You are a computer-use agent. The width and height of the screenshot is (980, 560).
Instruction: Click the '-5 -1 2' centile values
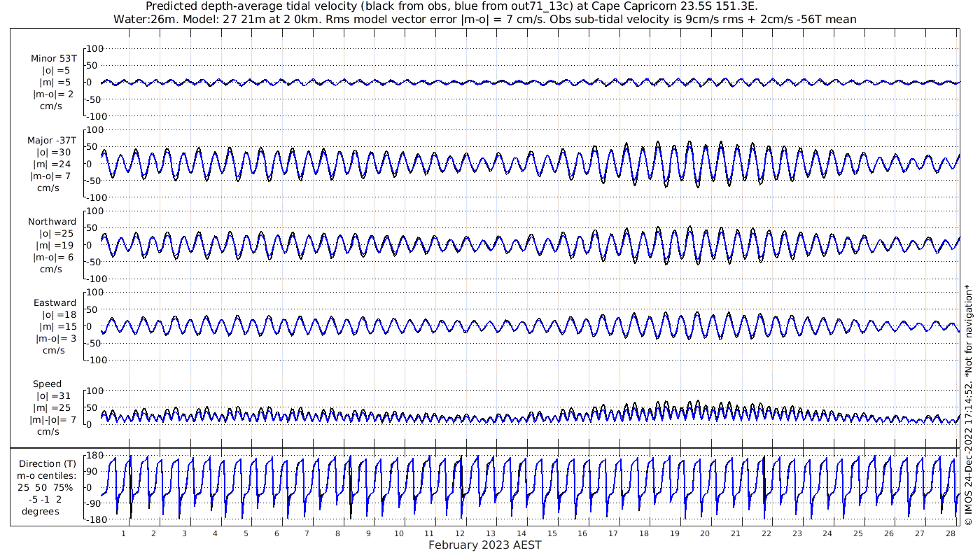[45, 499]
